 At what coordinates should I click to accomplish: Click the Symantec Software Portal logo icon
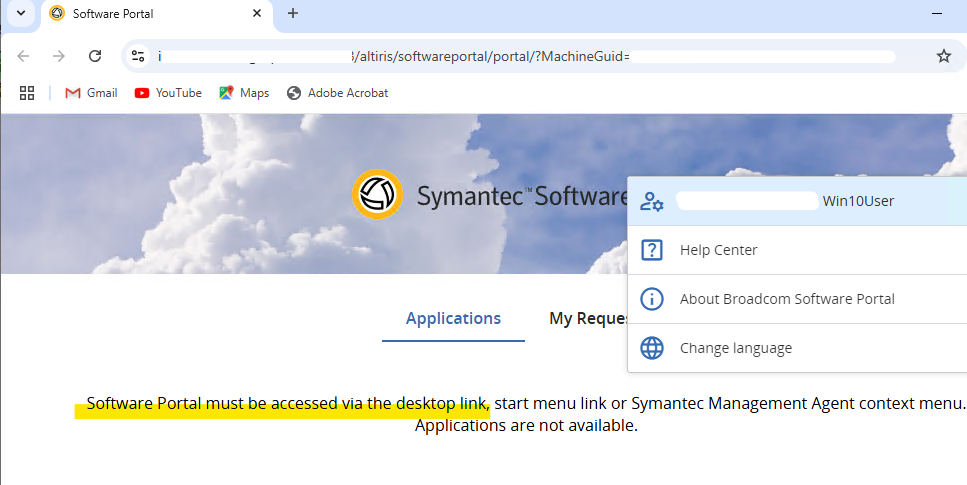pyautogui.click(x=377, y=195)
